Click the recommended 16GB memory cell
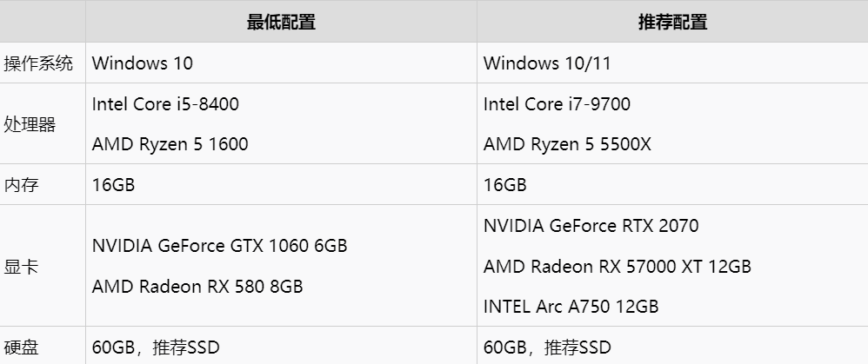 [x=672, y=185]
